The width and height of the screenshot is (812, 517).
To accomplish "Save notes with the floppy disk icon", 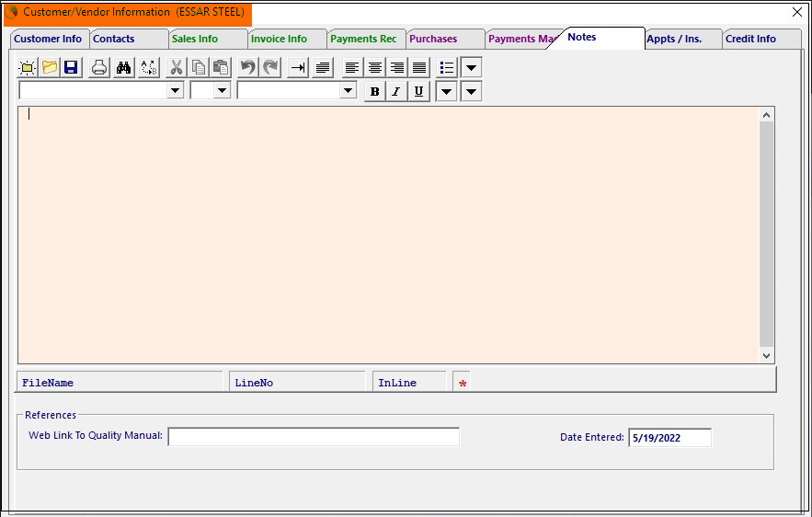I will (x=72, y=67).
